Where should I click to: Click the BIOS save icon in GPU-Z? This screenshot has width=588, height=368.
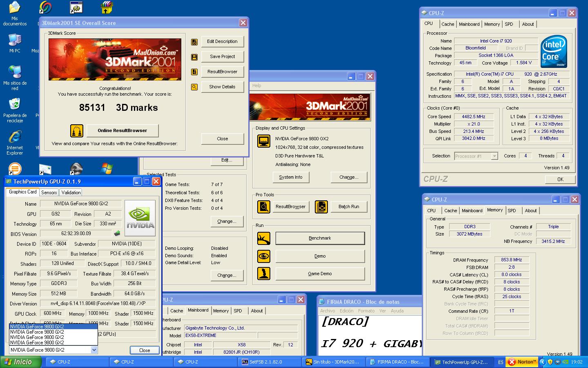tap(117, 233)
